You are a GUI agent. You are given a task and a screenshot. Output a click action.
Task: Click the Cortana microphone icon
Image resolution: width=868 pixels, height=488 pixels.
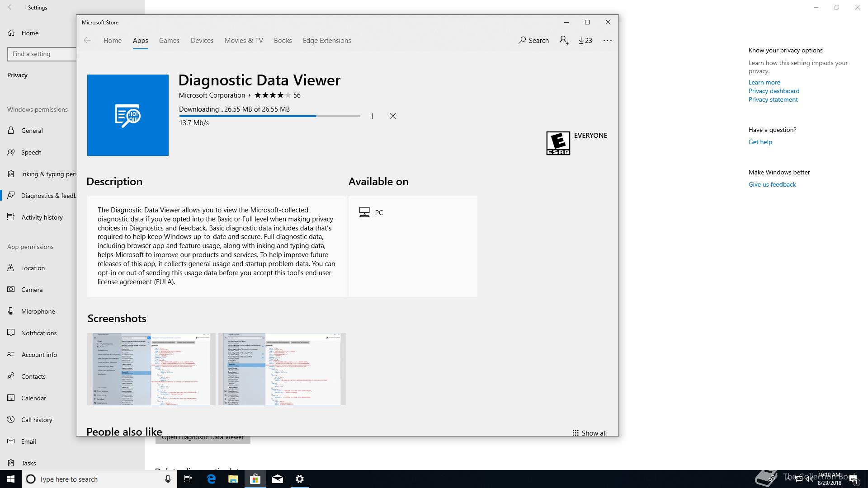(168, 479)
